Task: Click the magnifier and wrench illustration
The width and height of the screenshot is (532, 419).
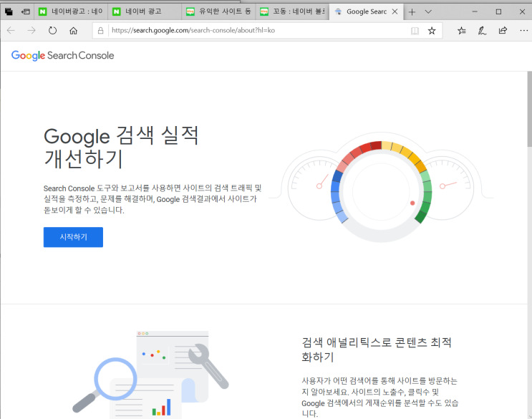Action: coord(150,375)
